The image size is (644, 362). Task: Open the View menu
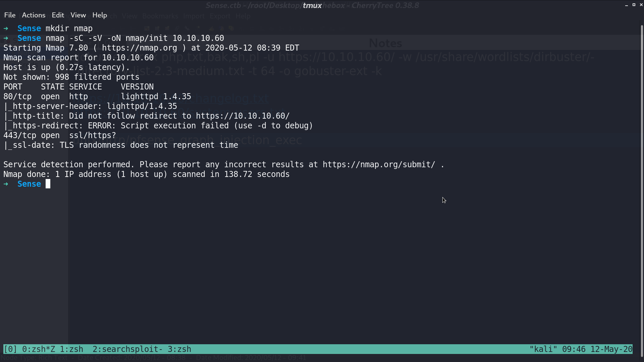(78, 15)
